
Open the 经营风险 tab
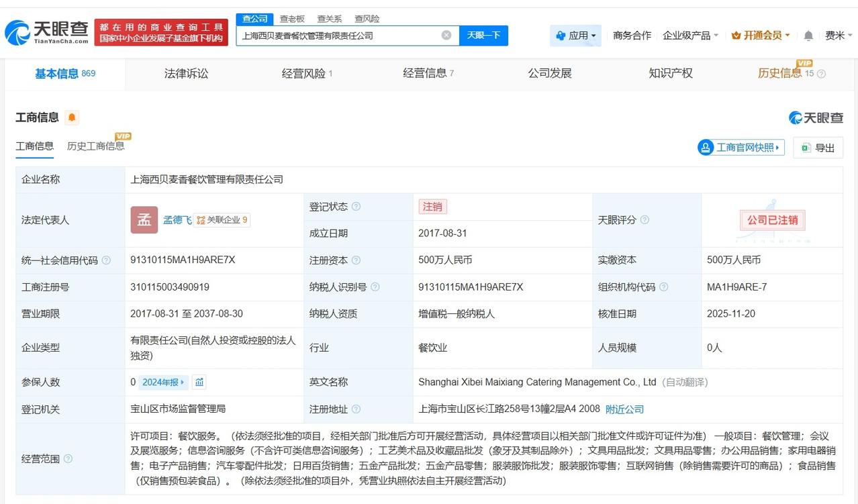(x=307, y=74)
